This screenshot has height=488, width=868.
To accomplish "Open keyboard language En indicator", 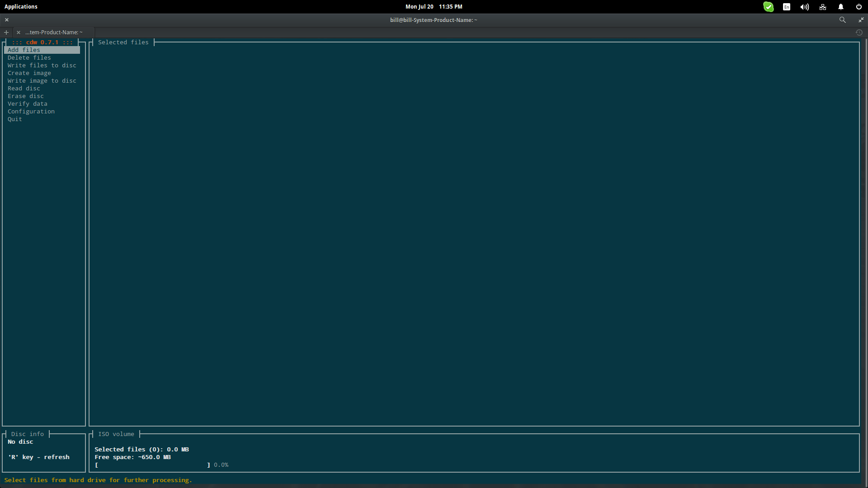I will point(787,7).
